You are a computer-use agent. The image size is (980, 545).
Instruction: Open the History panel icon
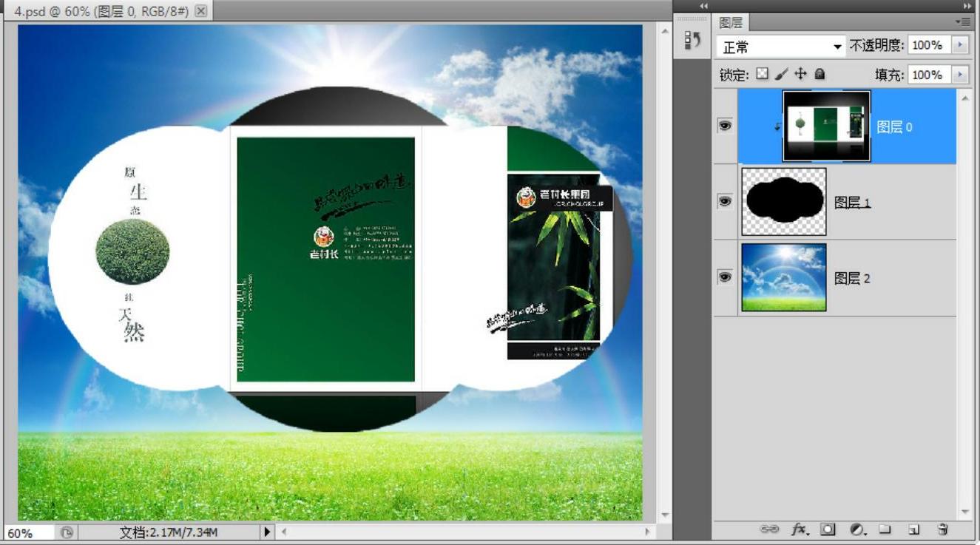(692, 41)
